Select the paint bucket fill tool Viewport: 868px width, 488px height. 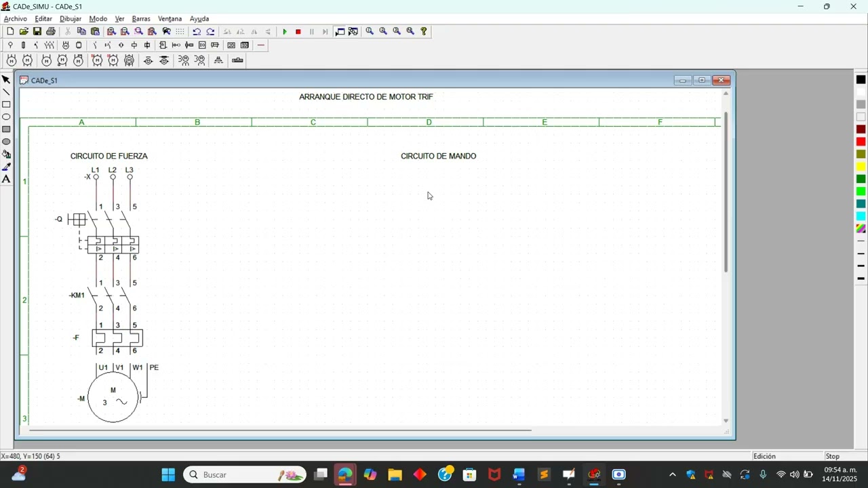(x=6, y=155)
